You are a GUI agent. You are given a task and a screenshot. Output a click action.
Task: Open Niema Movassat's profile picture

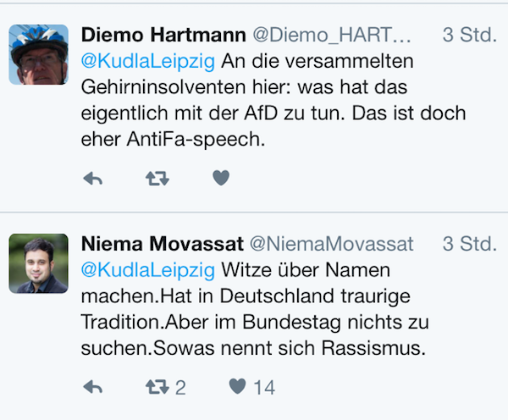[39, 263]
